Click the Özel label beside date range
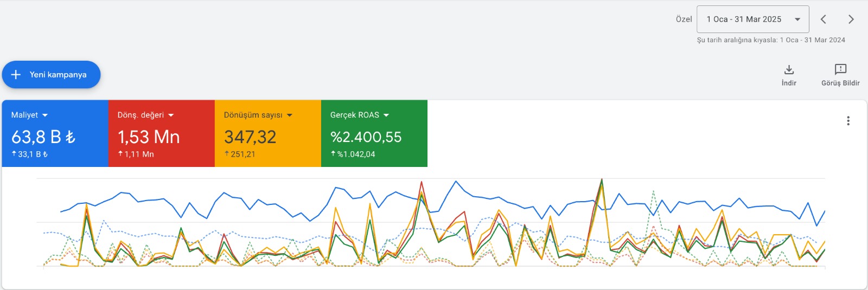 click(684, 20)
